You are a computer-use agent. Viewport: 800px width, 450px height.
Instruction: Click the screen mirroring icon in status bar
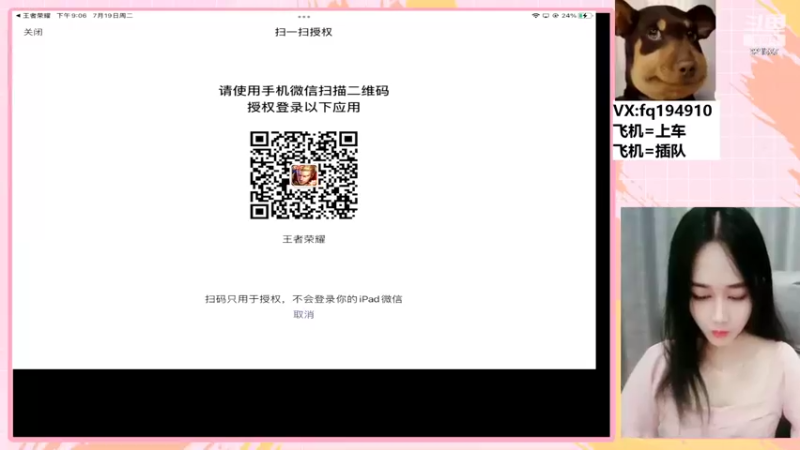[546, 16]
